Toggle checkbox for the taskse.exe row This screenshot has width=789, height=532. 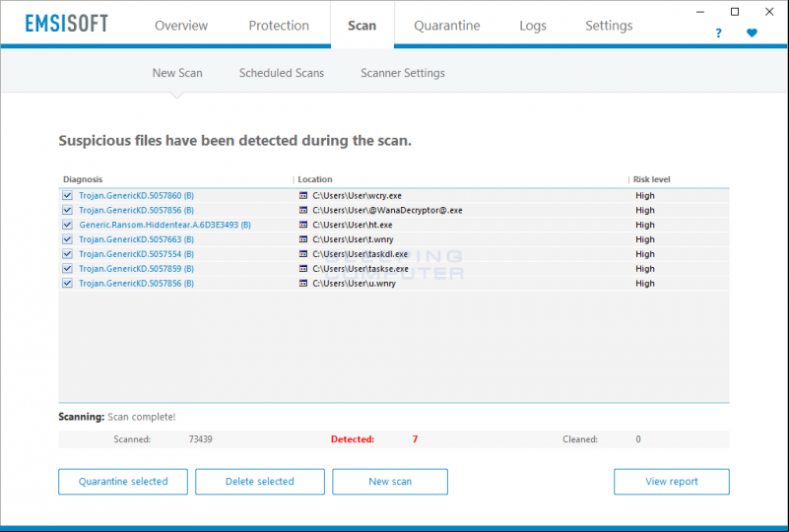67,268
